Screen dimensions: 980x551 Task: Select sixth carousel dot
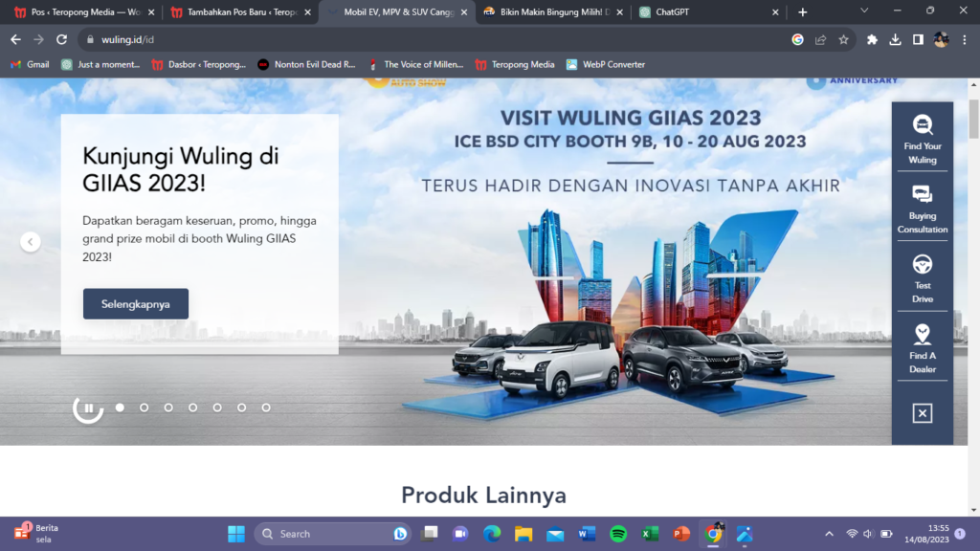pos(242,408)
